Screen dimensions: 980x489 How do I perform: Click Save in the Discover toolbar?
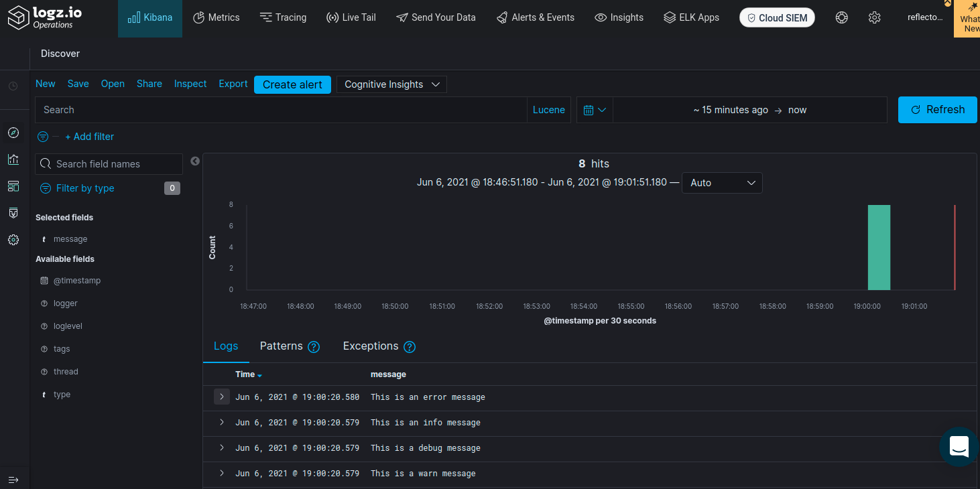78,84
